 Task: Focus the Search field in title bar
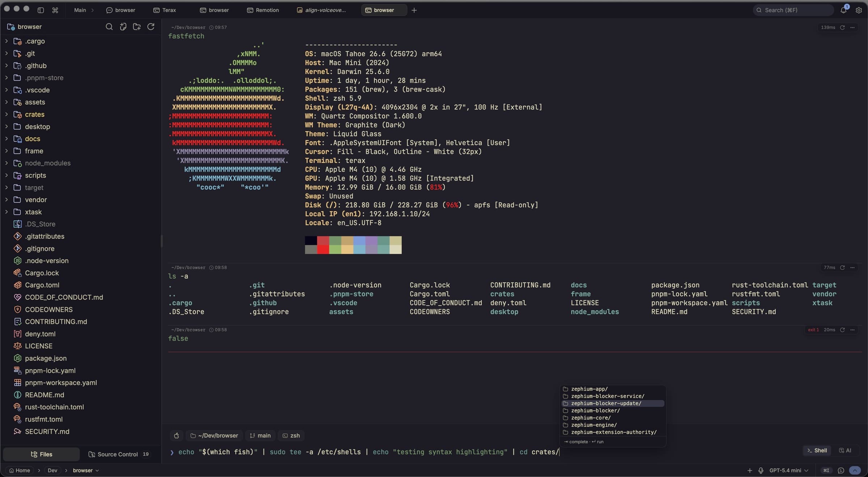point(793,10)
